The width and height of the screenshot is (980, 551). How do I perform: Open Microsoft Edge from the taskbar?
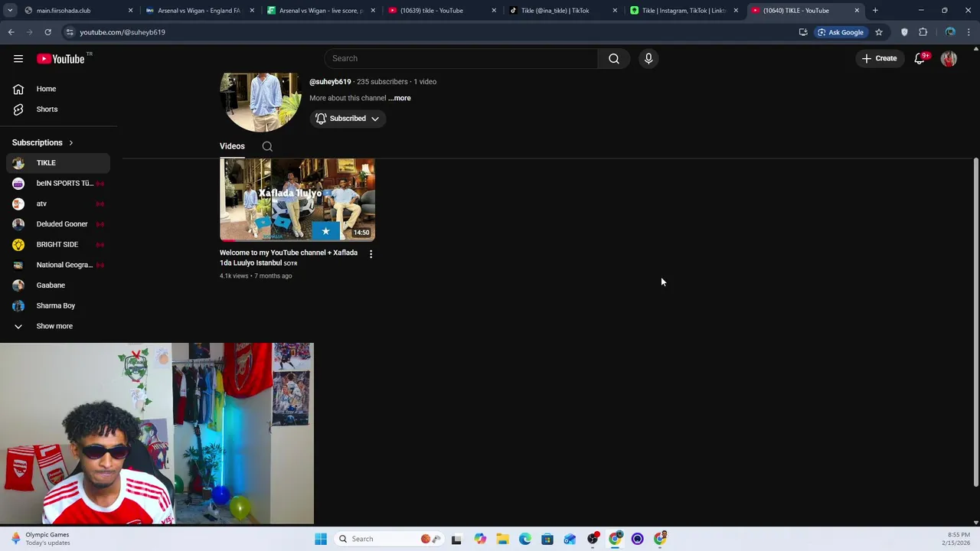525,539
